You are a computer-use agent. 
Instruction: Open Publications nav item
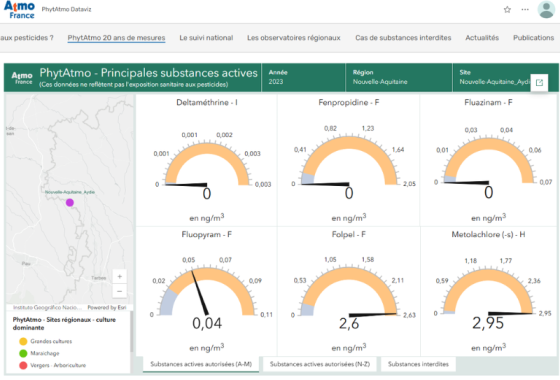pyautogui.click(x=534, y=38)
